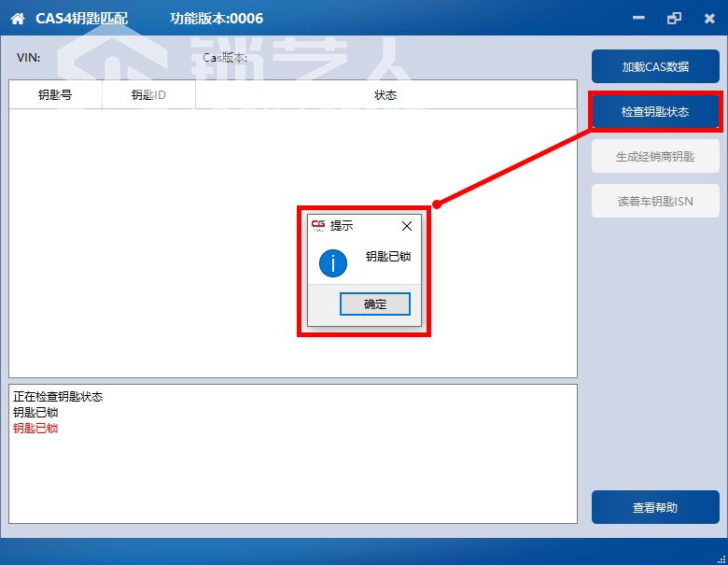Minimize the application window
Screen dimensions: 728x565
click(638, 18)
